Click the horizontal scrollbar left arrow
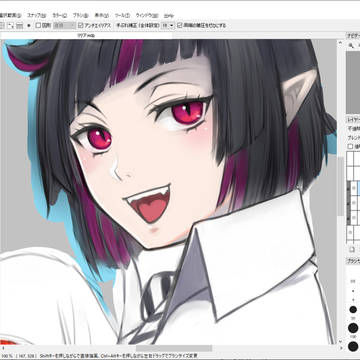 [3, 348]
